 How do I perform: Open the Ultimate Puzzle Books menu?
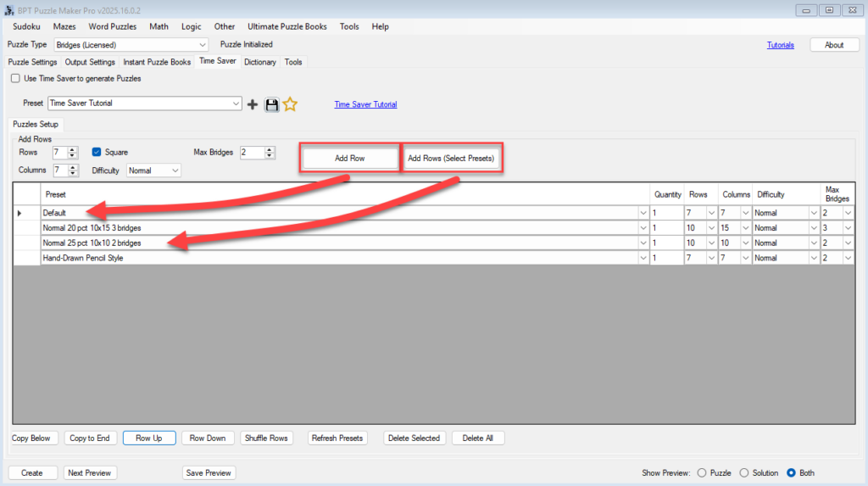pyautogui.click(x=287, y=26)
